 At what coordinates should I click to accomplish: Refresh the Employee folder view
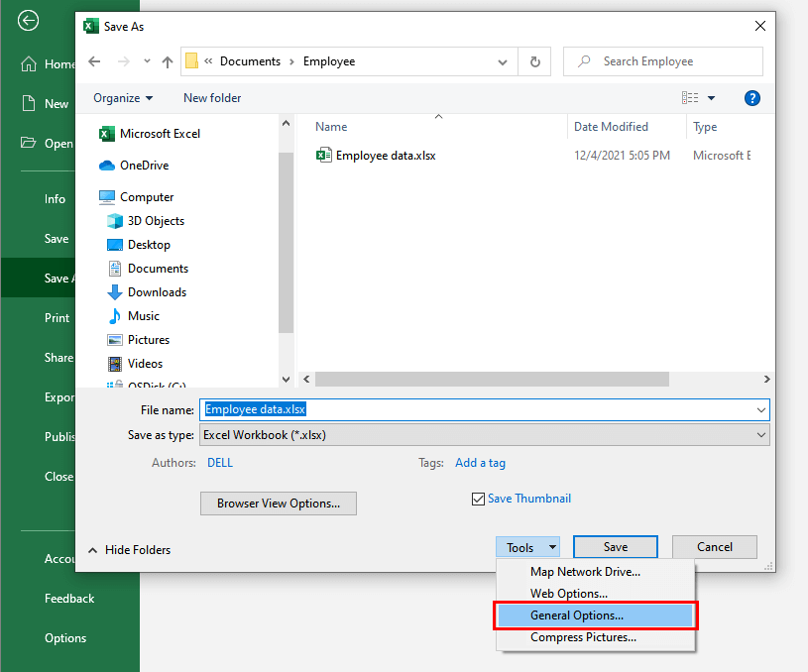(535, 61)
